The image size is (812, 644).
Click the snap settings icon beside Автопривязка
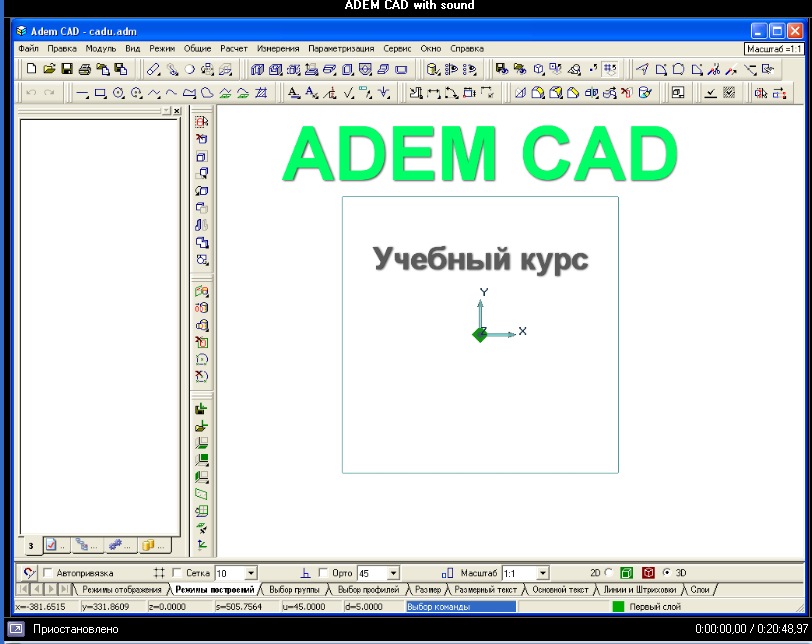coord(29,573)
